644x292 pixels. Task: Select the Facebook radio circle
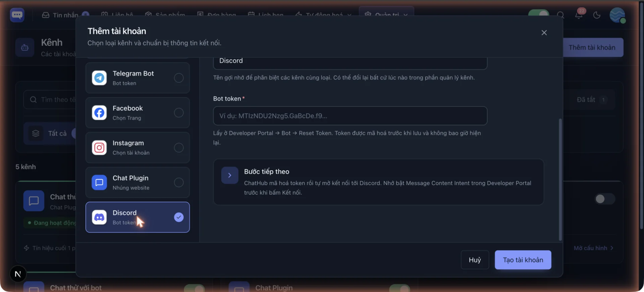(x=179, y=113)
